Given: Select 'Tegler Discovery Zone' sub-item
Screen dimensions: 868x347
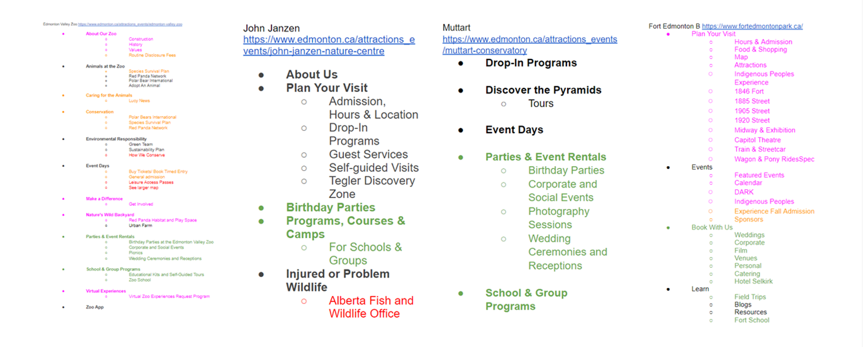Looking at the screenshot, I should (372, 187).
